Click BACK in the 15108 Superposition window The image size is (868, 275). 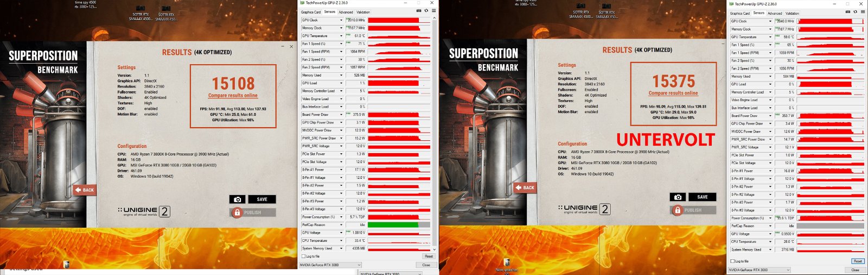pos(85,190)
